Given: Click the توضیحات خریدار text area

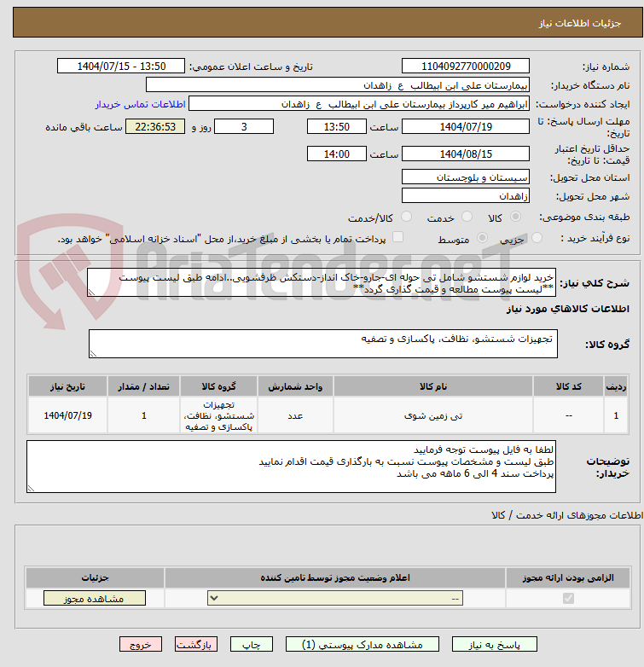Looking at the screenshot, I should click(x=292, y=467).
